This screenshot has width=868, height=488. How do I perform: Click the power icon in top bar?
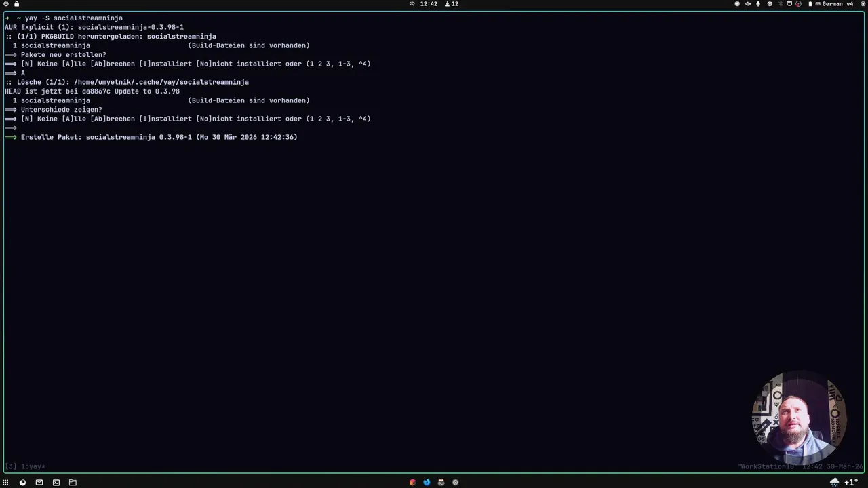click(6, 4)
